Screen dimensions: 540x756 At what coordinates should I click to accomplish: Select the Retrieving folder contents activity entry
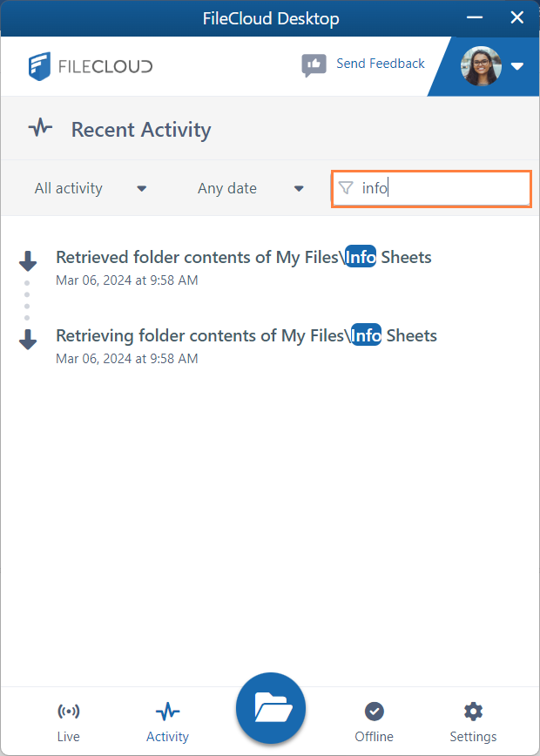(x=246, y=335)
